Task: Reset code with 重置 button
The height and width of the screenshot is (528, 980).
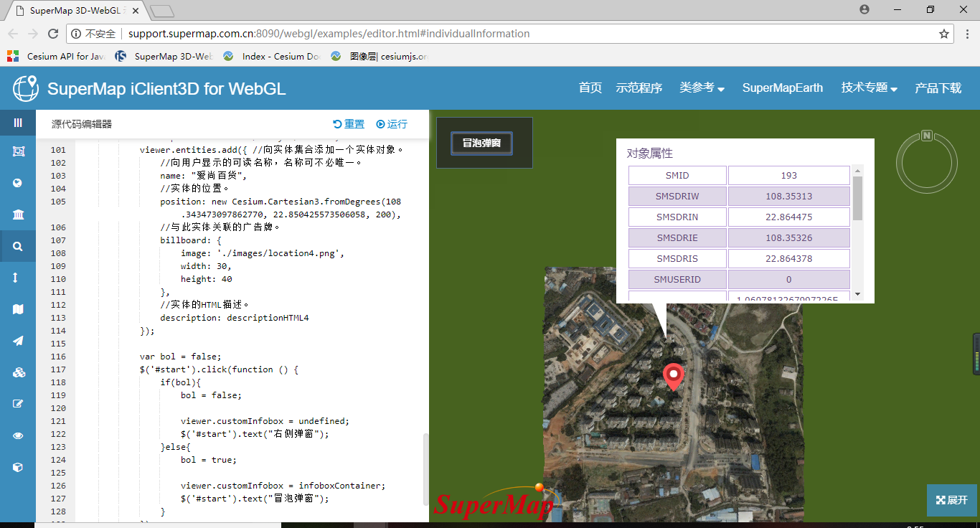Action: [x=349, y=124]
